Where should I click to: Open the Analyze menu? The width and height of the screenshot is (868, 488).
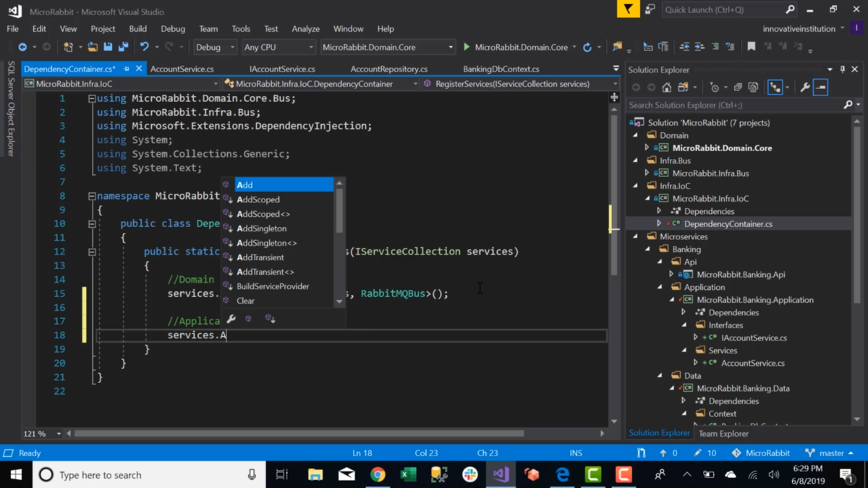[305, 29]
